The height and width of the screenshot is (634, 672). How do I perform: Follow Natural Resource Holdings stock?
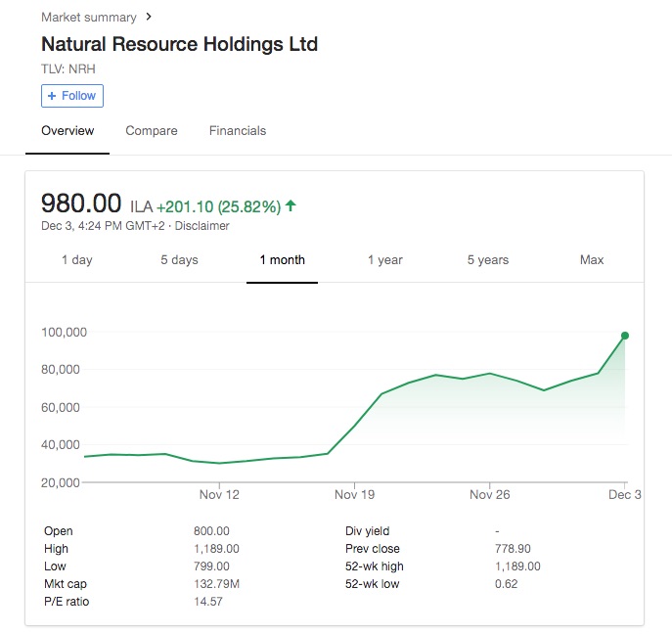tap(72, 96)
